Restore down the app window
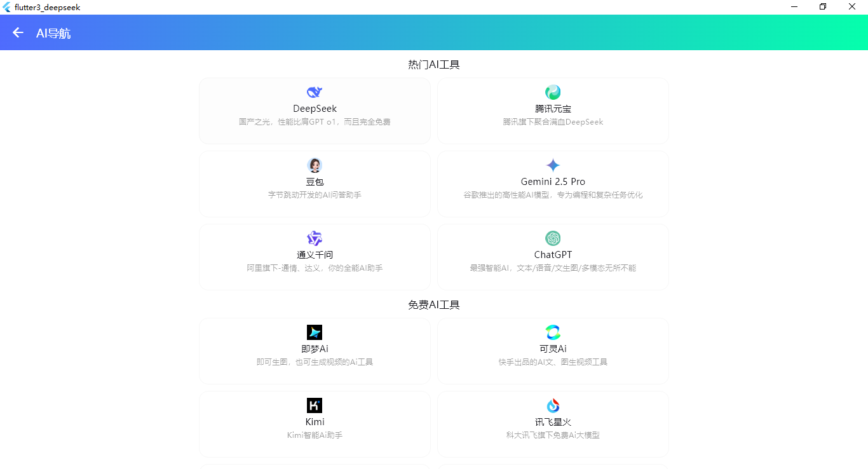Screen dimensions: 868x469 point(823,7)
